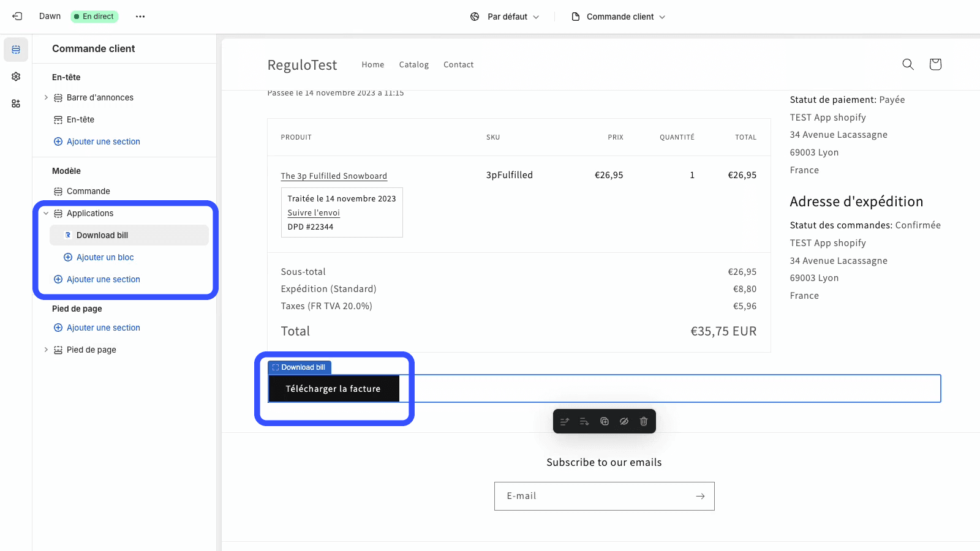The height and width of the screenshot is (551, 980).
Task: Open the shopping cart icon
Action: click(935, 64)
